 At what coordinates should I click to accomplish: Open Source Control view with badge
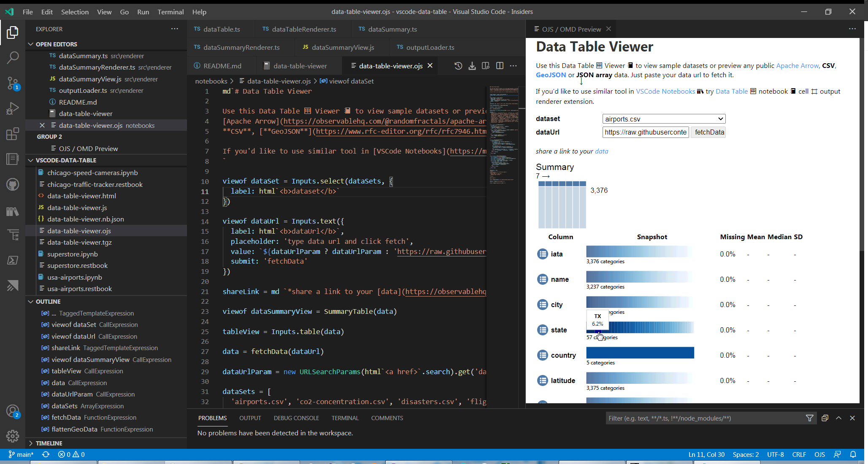13,84
